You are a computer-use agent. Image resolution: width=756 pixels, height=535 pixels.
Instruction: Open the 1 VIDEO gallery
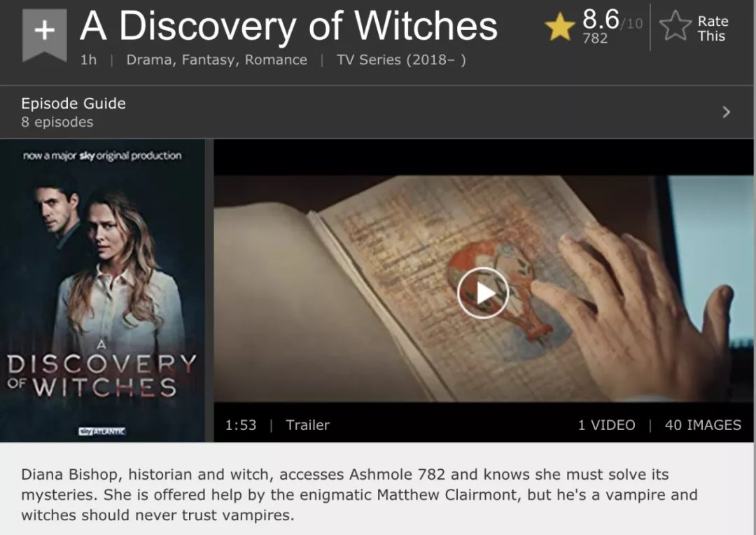606,425
